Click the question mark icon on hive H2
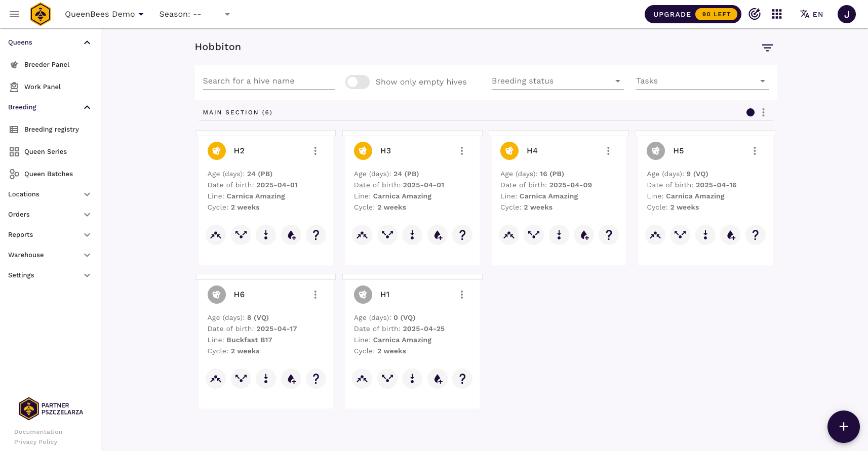Image resolution: width=868 pixels, height=451 pixels. (316, 235)
